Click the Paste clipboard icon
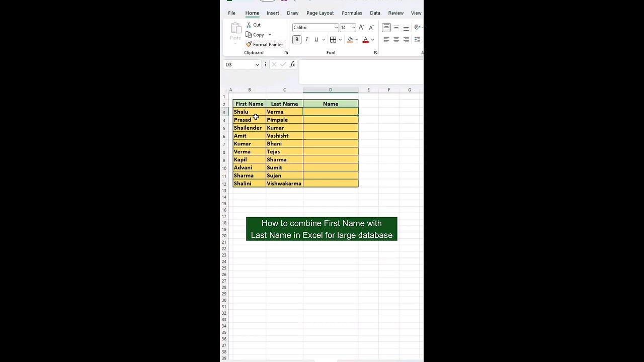Viewport: 644px width, 362px height. [x=235, y=28]
